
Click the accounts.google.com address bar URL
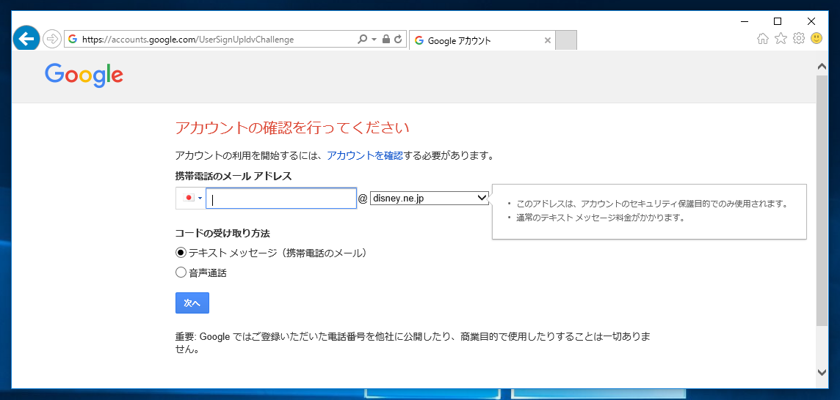pyautogui.click(x=188, y=40)
